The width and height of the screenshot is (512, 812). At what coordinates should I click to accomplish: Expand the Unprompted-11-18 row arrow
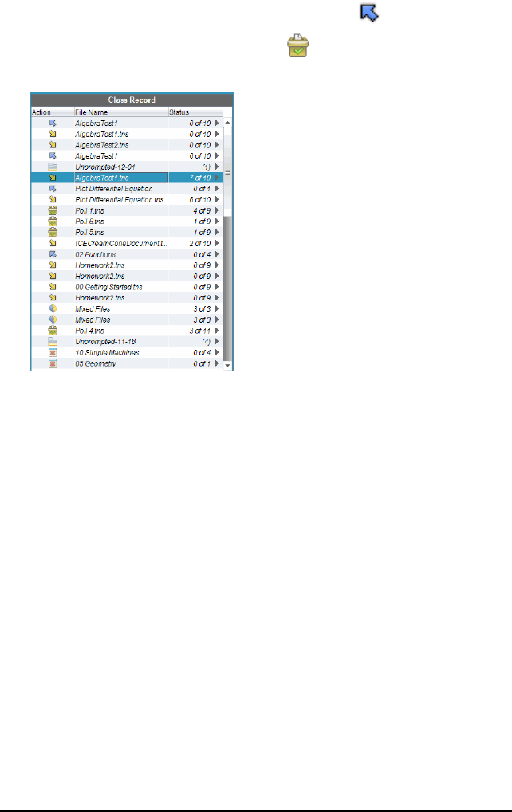[x=217, y=342]
